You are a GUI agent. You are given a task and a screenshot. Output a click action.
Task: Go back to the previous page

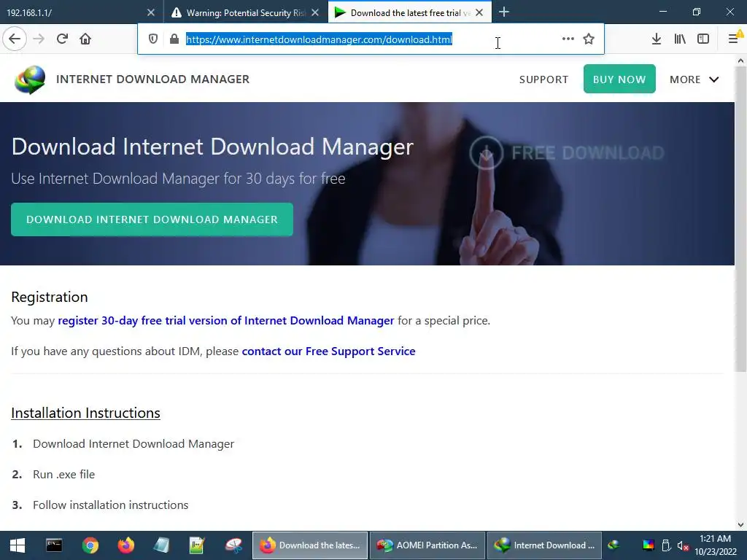tap(15, 39)
